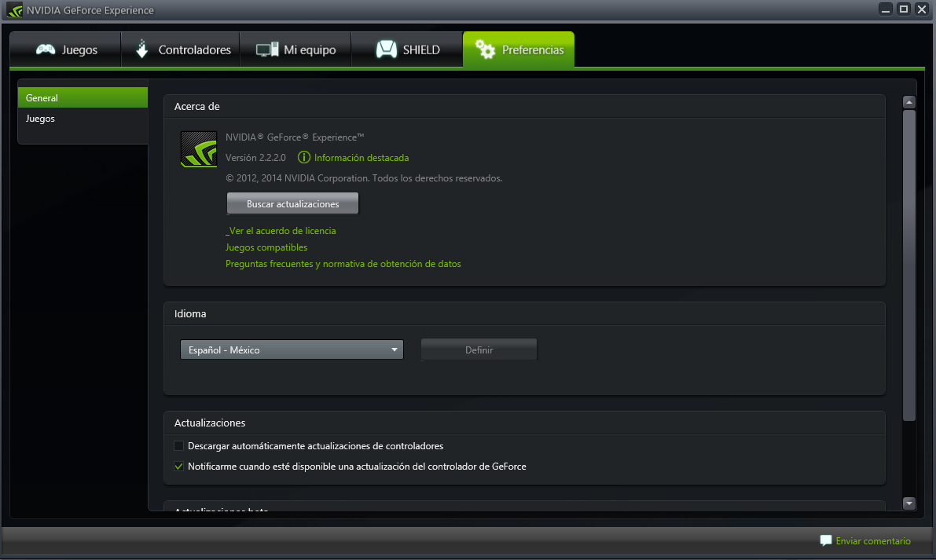Click the gears icon on Preferencias tab
Screen dimensions: 936x560
(485, 49)
